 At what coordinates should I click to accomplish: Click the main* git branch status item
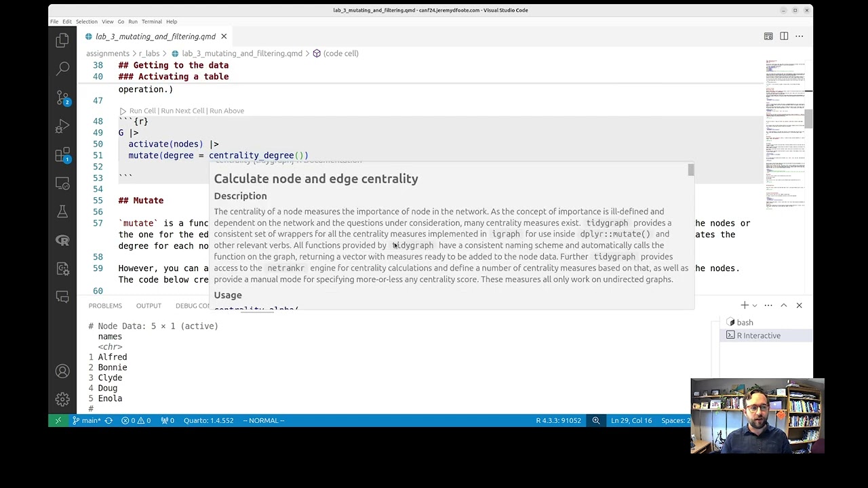[x=87, y=420]
